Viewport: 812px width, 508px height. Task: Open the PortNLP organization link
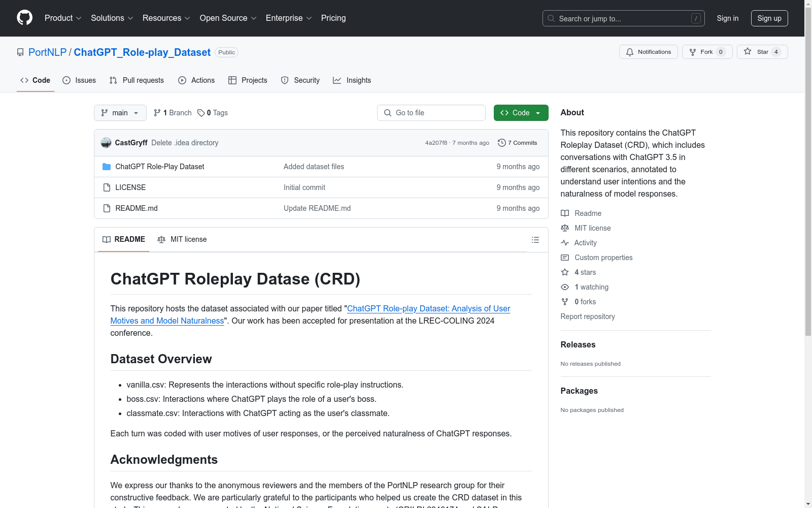pos(48,52)
